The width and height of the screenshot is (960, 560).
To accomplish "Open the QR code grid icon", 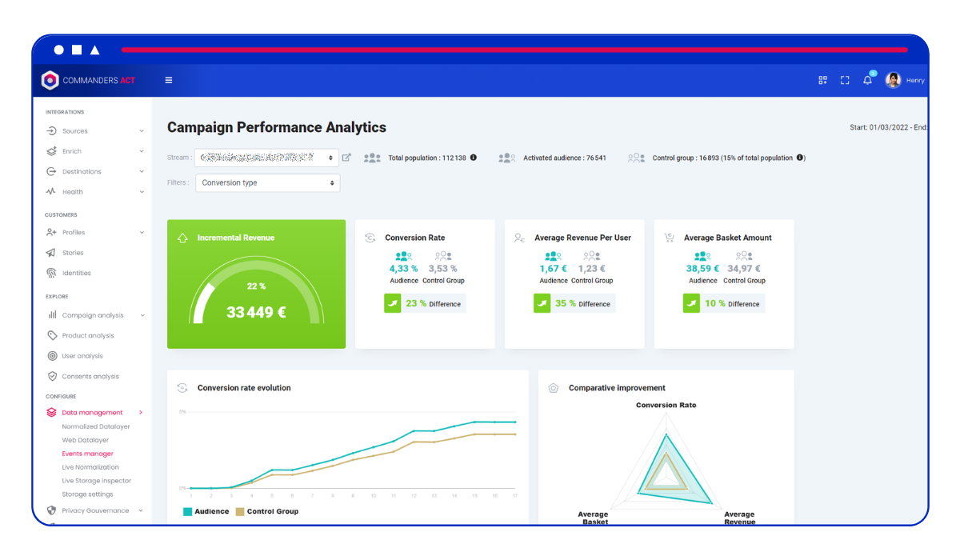I will tap(822, 80).
